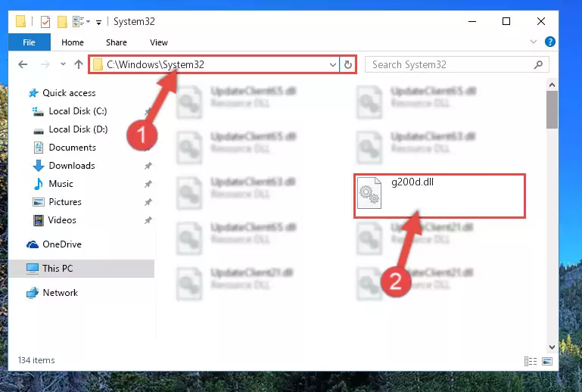Image resolution: width=582 pixels, height=392 pixels.
Task: Expand the address bar history dropdown
Action: (x=332, y=65)
